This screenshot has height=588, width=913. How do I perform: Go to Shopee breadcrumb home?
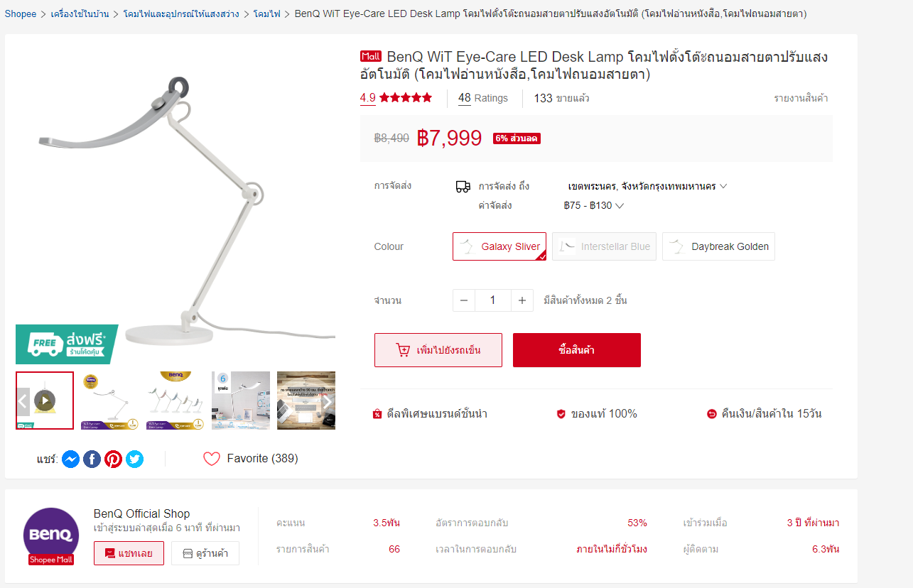click(21, 13)
